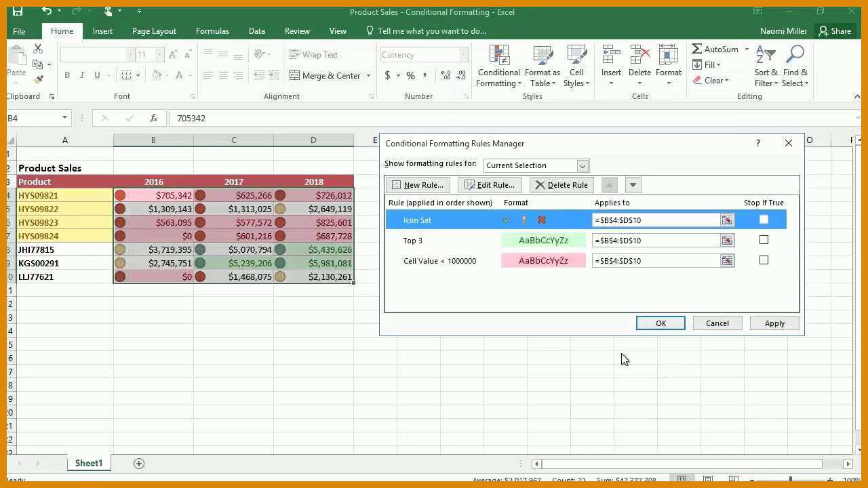The height and width of the screenshot is (488, 868).
Task: Click Sort & Filter icon
Action: [766, 56]
